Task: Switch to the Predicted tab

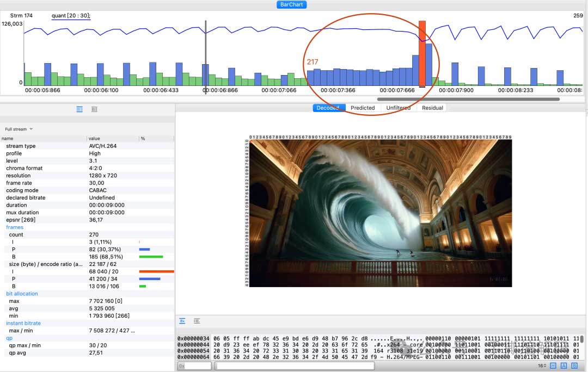Action: click(363, 108)
